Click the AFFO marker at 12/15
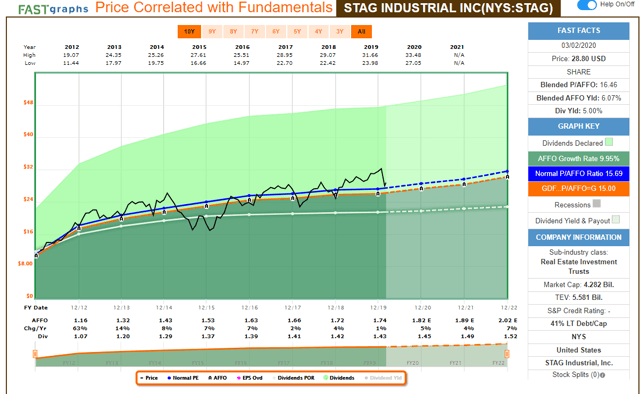 (x=206, y=206)
